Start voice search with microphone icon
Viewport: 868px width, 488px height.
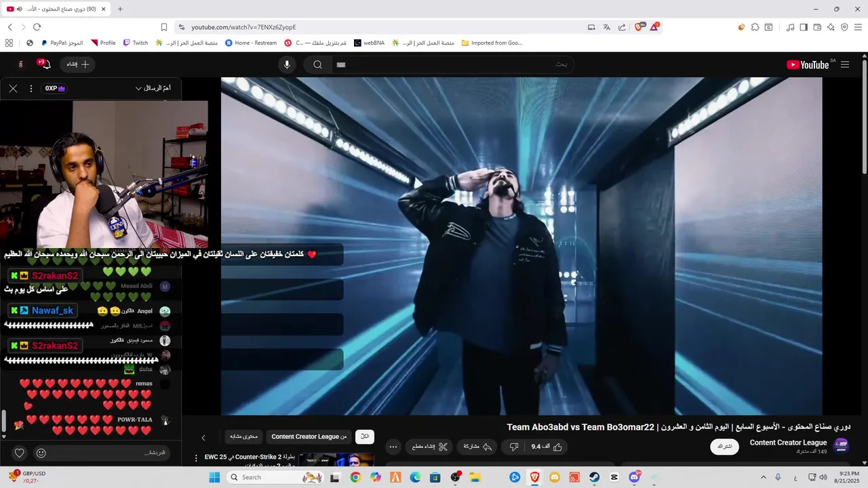pyautogui.click(x=287, y=64)
